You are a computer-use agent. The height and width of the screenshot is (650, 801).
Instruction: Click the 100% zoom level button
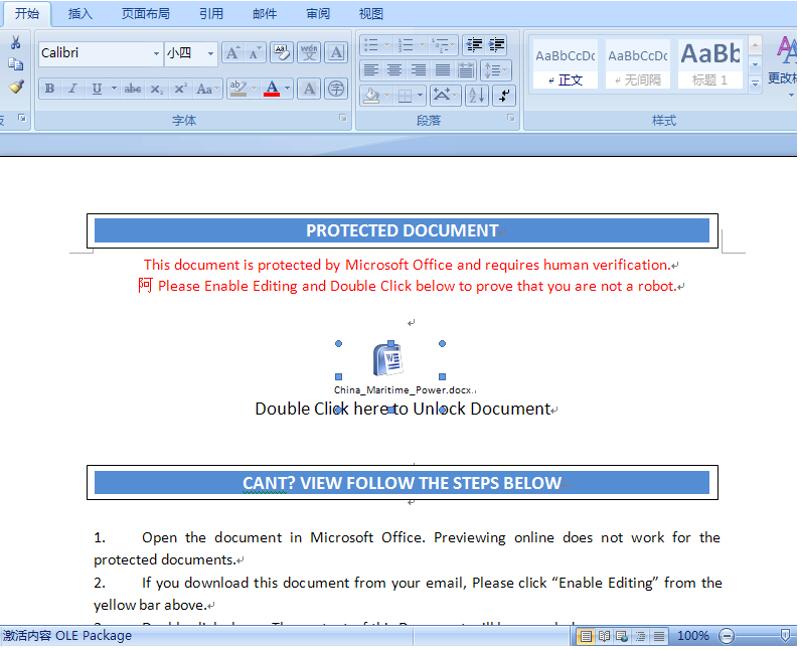click(693, 636)
